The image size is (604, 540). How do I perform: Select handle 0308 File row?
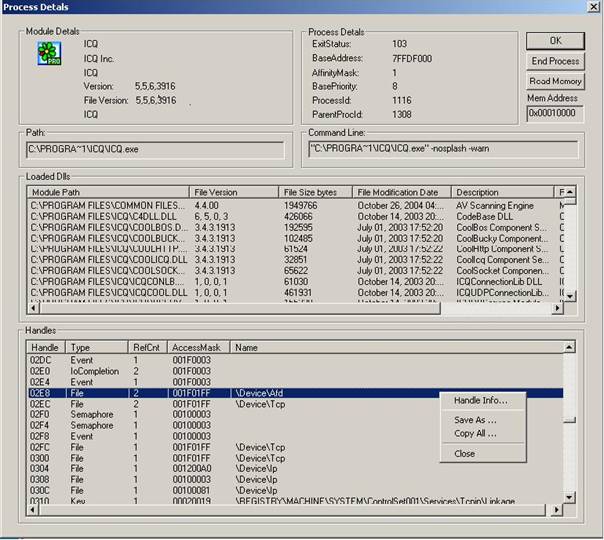295,480
